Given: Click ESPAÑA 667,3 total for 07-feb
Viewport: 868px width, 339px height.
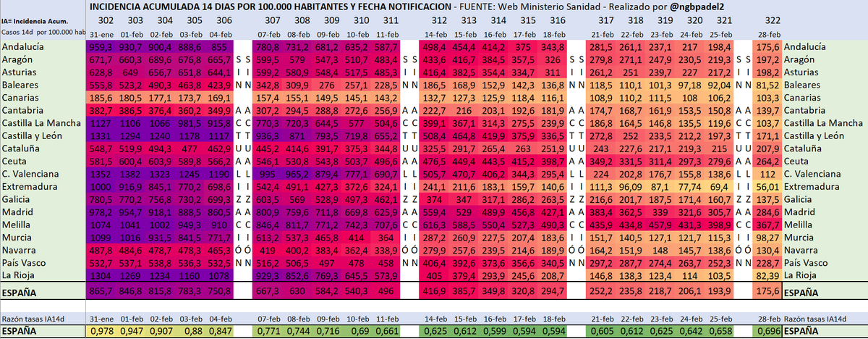Looking at the screenshot, I should tap(267, 293).
